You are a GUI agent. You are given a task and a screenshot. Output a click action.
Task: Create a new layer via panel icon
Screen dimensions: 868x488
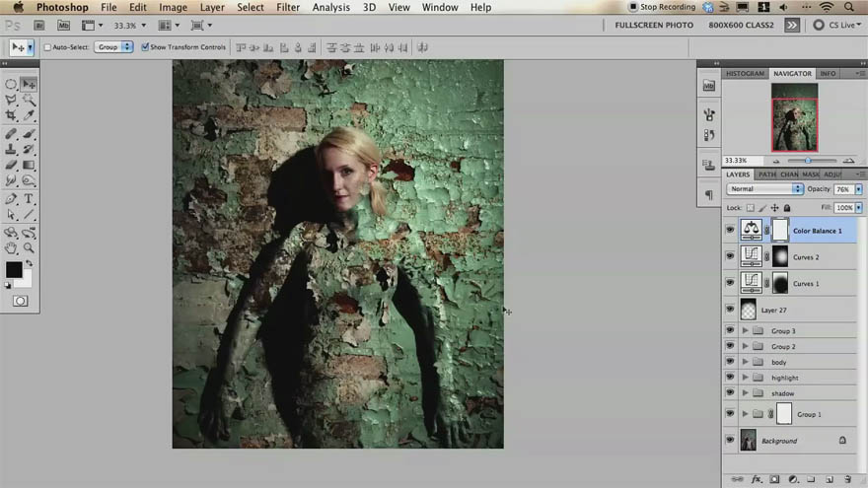[830, 479]
